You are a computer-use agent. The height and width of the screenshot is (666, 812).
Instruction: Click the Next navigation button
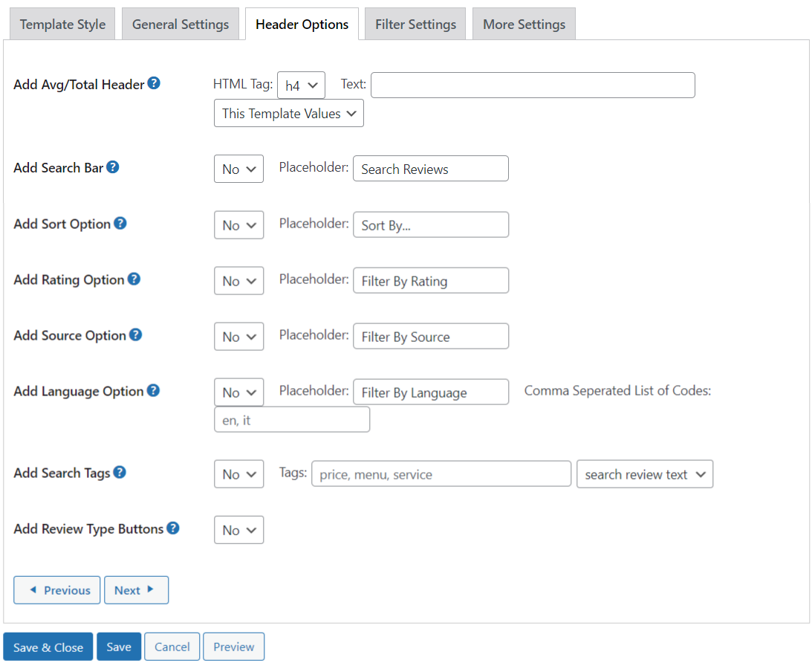pyautogui.click(x=136, y=590)
